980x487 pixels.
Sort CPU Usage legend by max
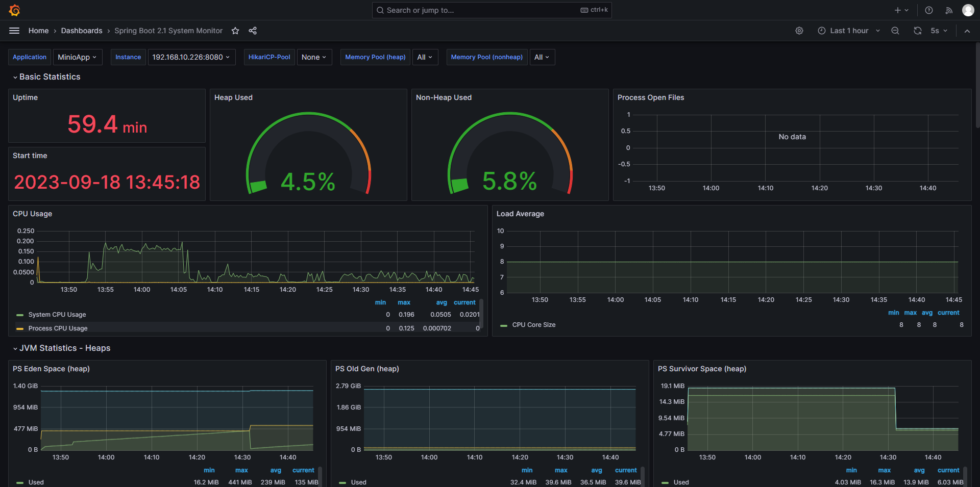point(404,302)
